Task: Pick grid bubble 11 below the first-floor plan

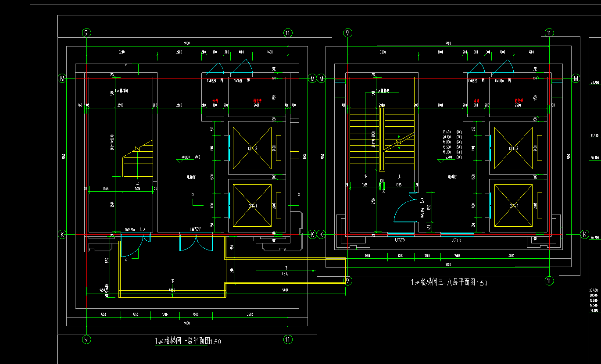Action: 287,339
